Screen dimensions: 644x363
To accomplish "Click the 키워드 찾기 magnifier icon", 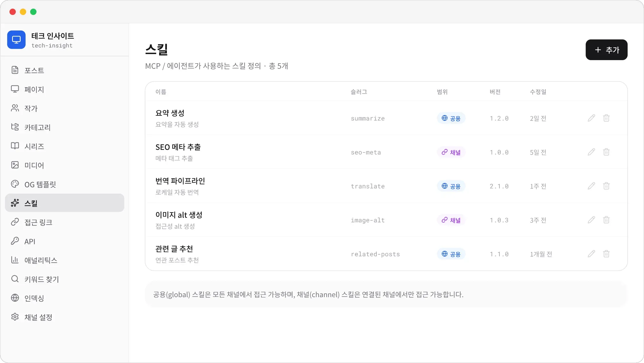I will click(15, 279).
